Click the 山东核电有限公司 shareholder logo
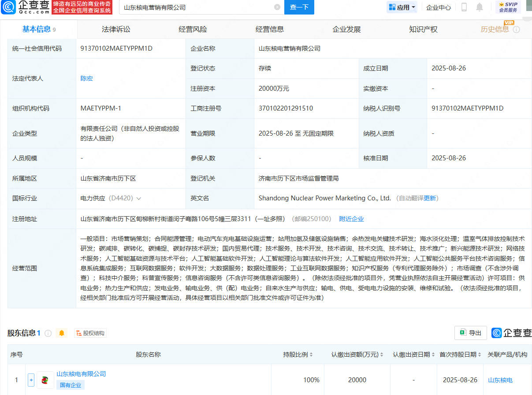 [45, 380]
